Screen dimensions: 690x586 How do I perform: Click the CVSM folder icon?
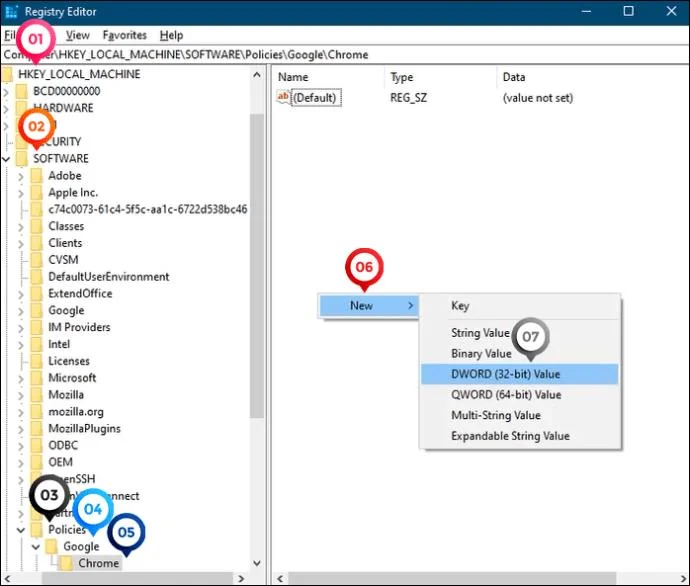[37, 260]
